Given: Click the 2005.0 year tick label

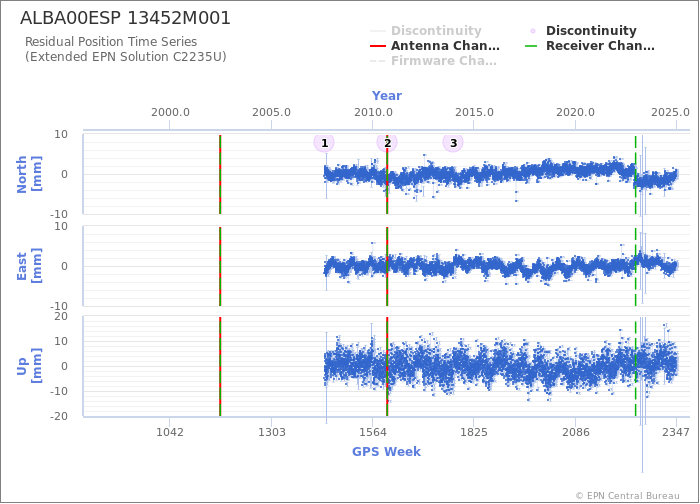Looking at the screenshot, I should (271, 112).
